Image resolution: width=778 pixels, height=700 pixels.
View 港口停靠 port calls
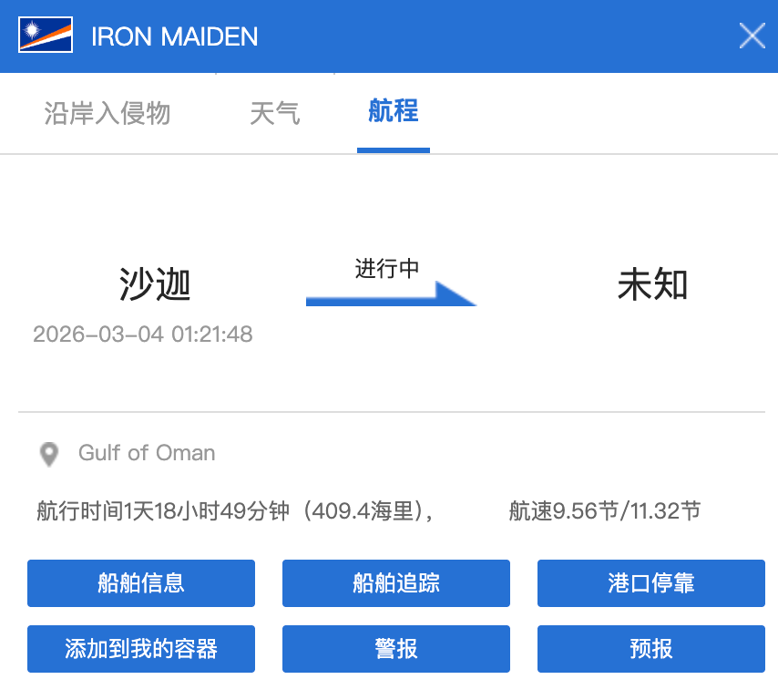650,583
